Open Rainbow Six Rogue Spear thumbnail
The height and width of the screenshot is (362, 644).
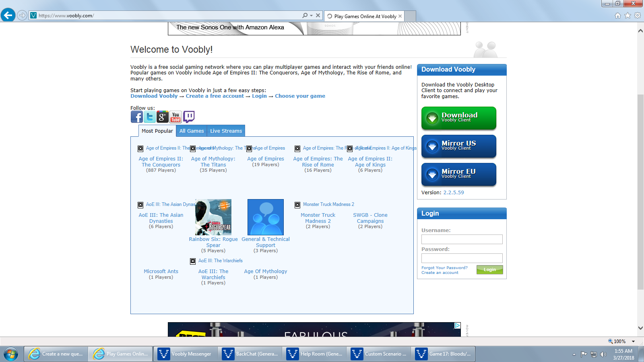click(x=213, y=217)
